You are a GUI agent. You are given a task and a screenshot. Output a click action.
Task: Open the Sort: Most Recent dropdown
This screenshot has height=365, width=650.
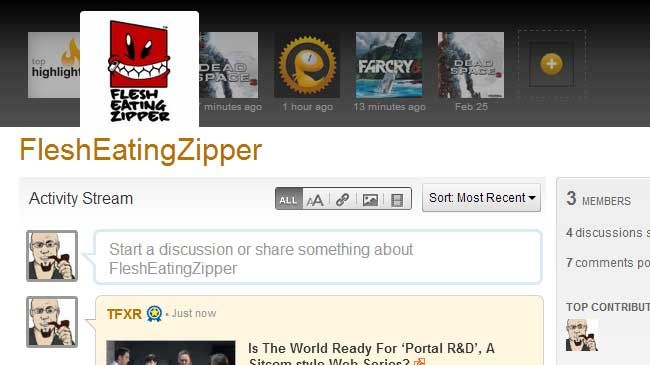click(x=481, y=198)
